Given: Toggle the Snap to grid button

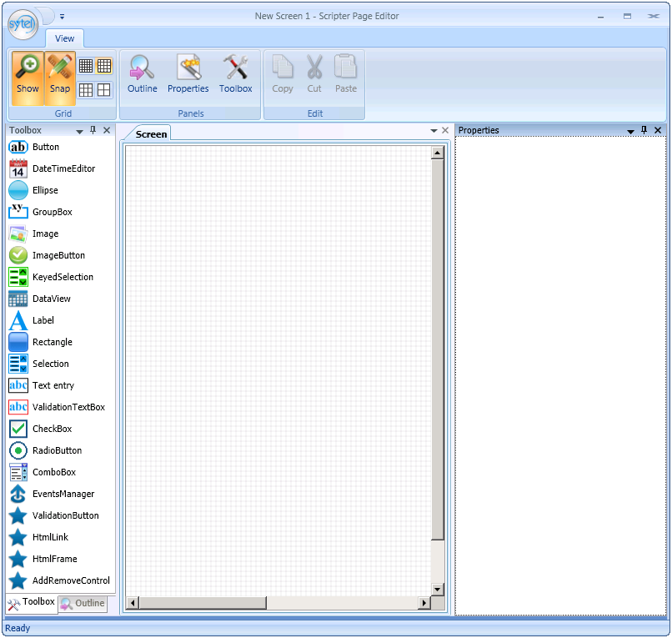Looking at the screenshot, I should [x=60, y=78].
